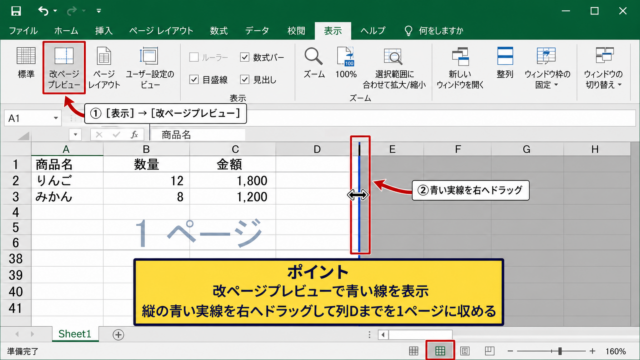640x360 pixels.
Task: Open ユーザー設定のビュー
Action: (149, 67)
